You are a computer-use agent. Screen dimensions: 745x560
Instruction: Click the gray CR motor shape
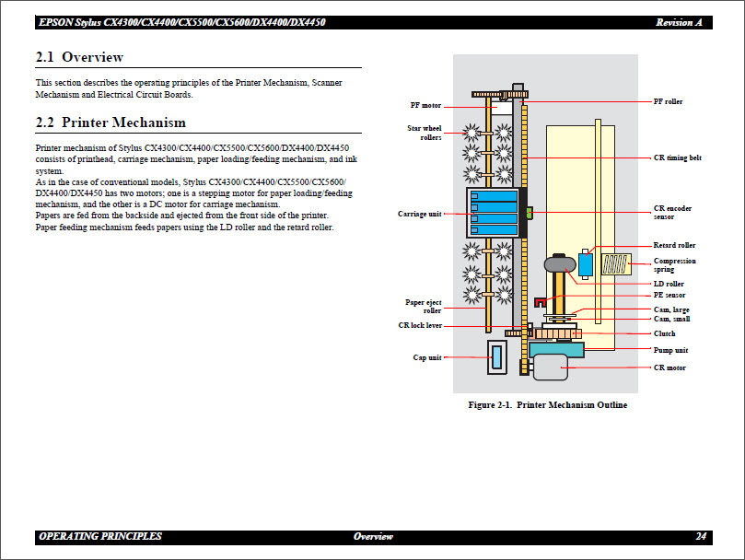click(553, 367)
